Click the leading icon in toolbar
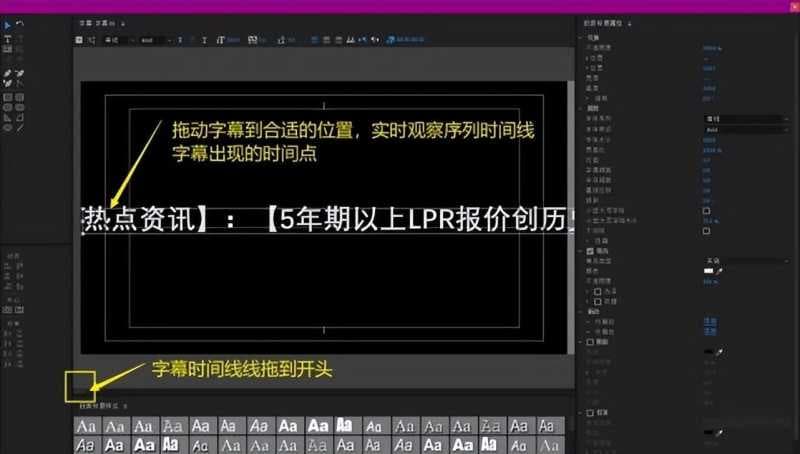Screen dimensions: 800x454 [281, 40]
